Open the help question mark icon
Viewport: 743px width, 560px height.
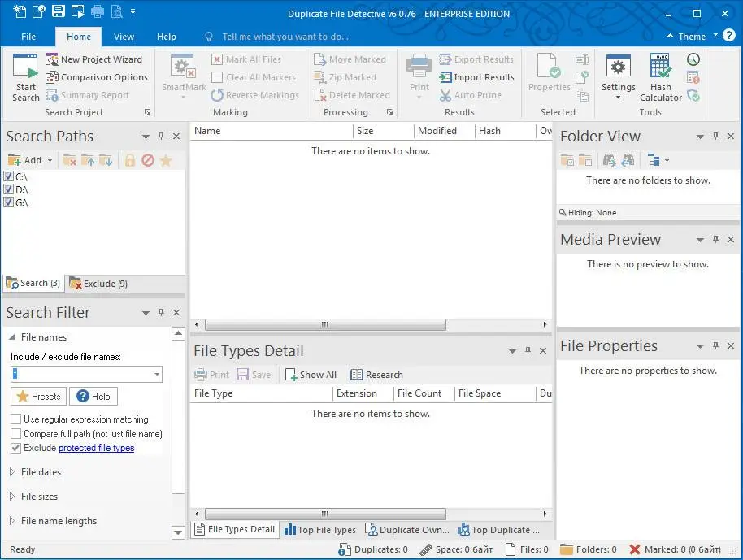729,35
